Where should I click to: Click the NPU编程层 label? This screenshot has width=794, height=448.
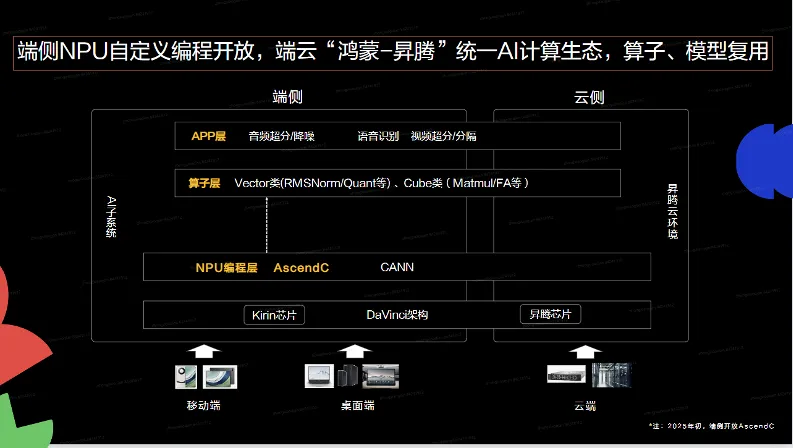click(x=226, y=267)
